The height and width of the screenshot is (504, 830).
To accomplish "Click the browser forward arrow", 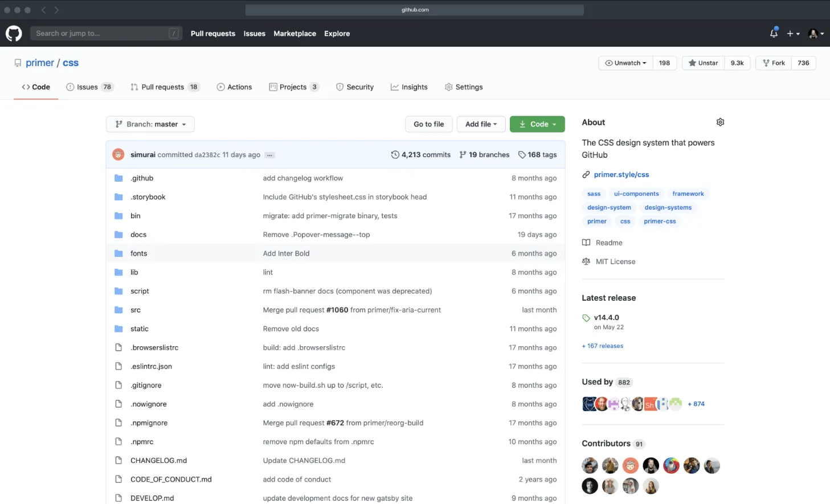I will [x=56, y=10].
